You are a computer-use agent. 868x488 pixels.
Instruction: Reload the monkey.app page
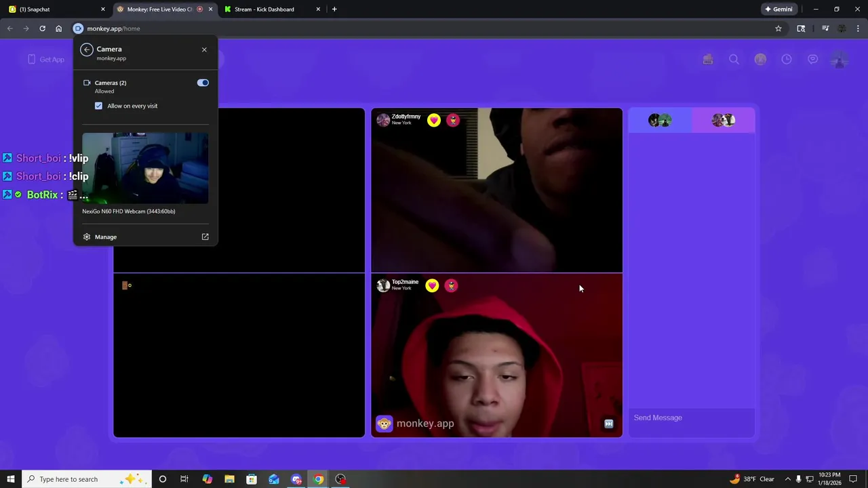tap(42, 28)
